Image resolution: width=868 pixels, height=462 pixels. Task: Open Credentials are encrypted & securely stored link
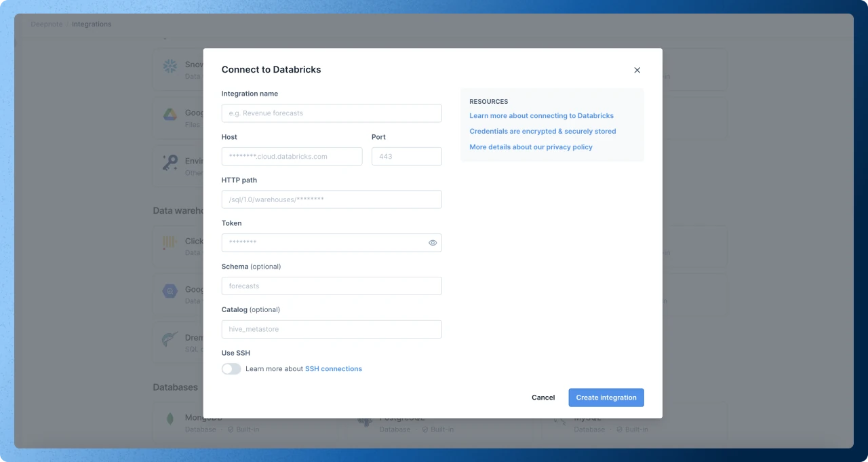pyautogui.click(x=542, y=132)
